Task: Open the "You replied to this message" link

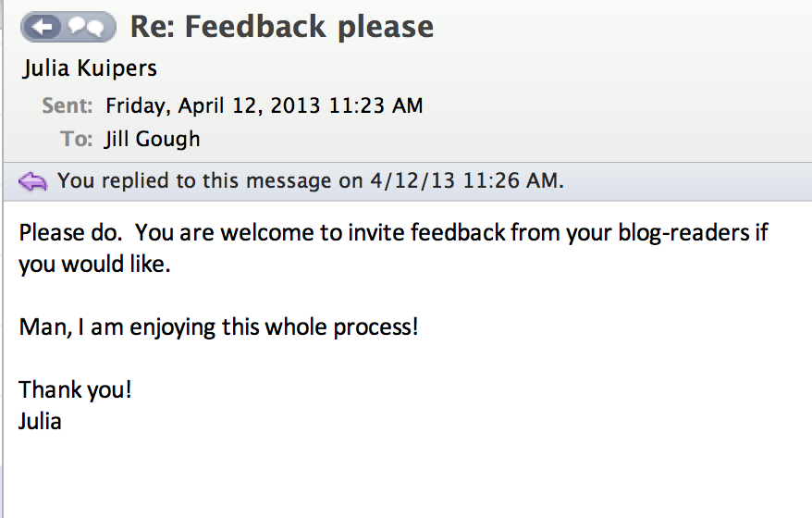Action: click(x=310, y=180)
